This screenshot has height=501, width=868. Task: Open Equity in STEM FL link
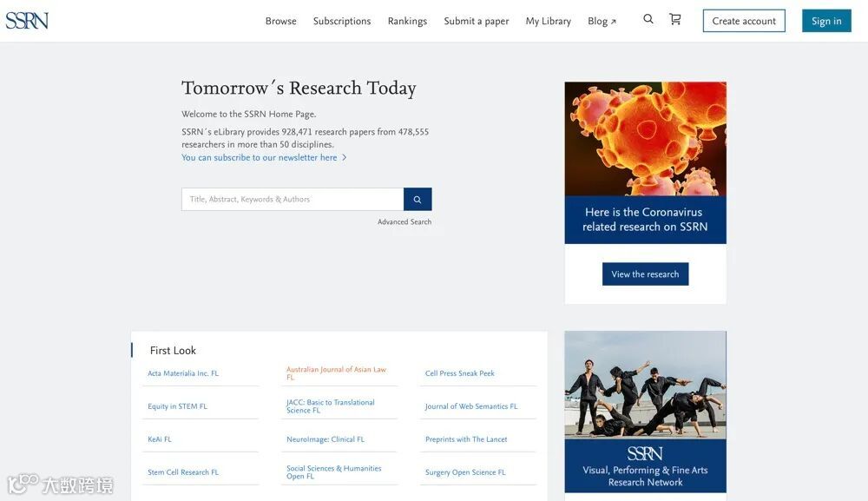click(177, 406)
